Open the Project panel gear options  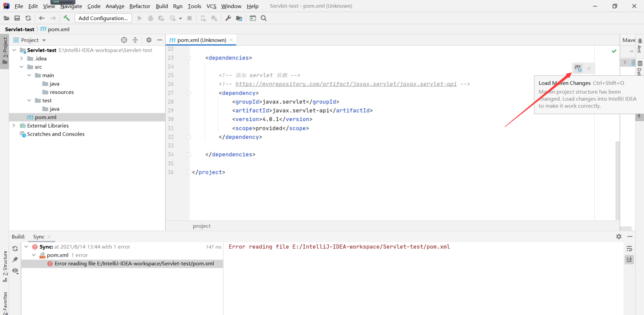[x=149, y=40]
